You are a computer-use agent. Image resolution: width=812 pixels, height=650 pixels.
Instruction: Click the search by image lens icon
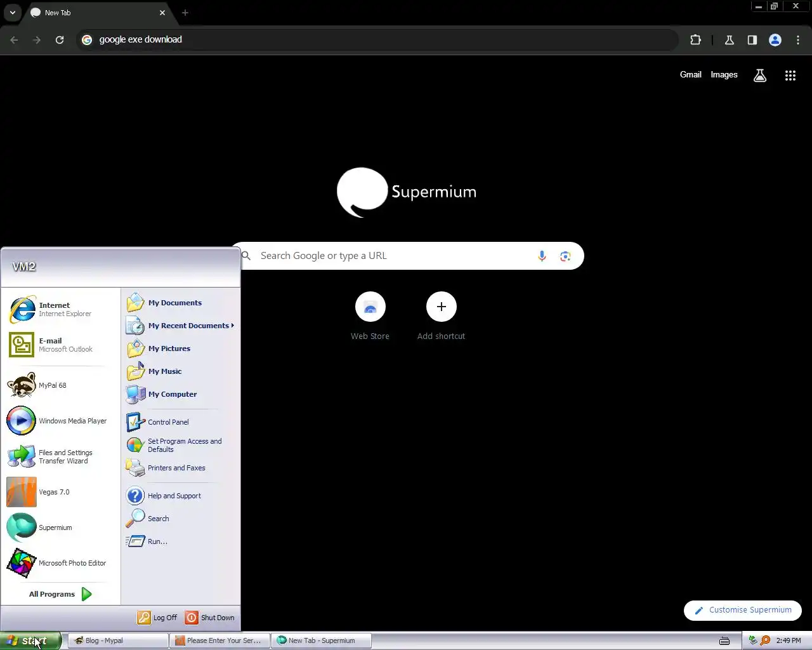[565, 256]
